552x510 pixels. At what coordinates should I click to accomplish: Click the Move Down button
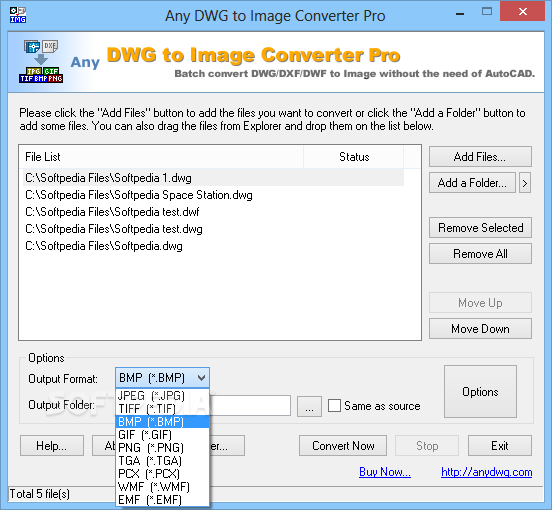coord(480,329)
